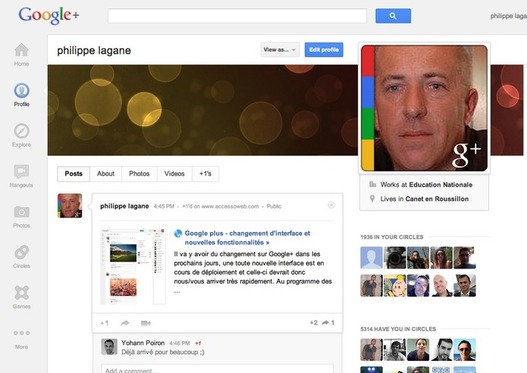This screenshot has height=373, width=527.
Task: View reshare count of the post
Action: point(328,323)
